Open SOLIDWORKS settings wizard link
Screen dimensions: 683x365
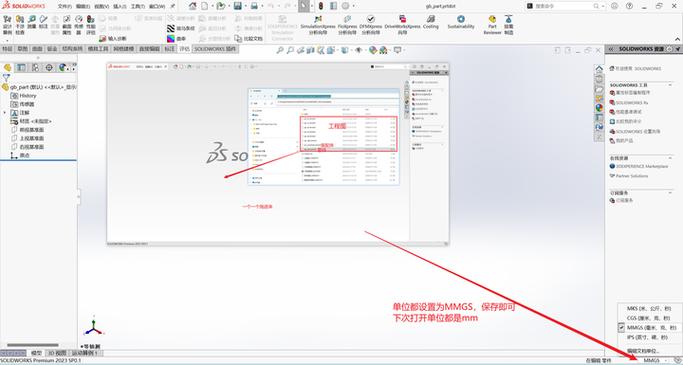click(635, 132)
